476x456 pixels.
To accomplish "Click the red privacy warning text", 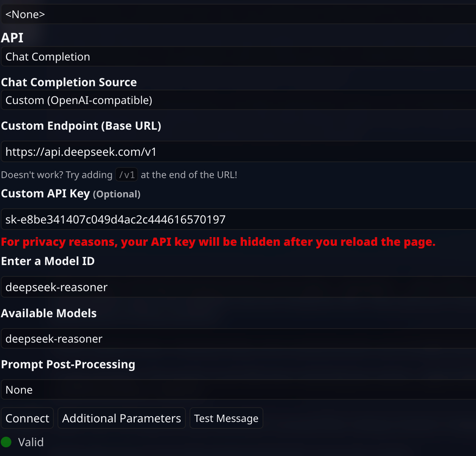I will click(218, 242).
